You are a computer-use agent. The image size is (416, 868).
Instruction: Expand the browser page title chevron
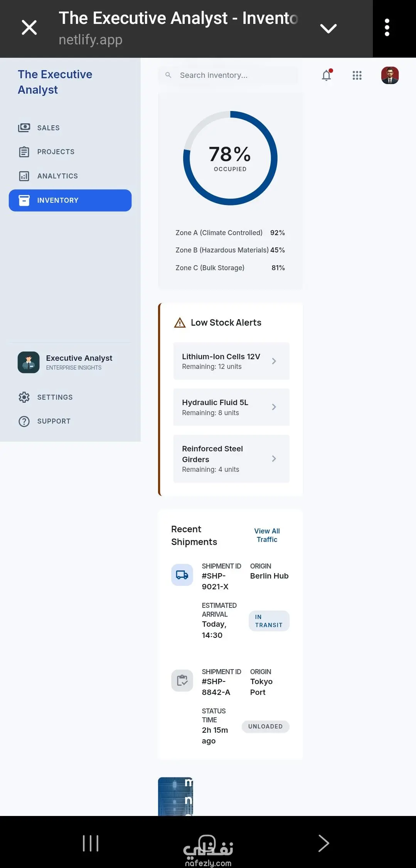(328, 28)
